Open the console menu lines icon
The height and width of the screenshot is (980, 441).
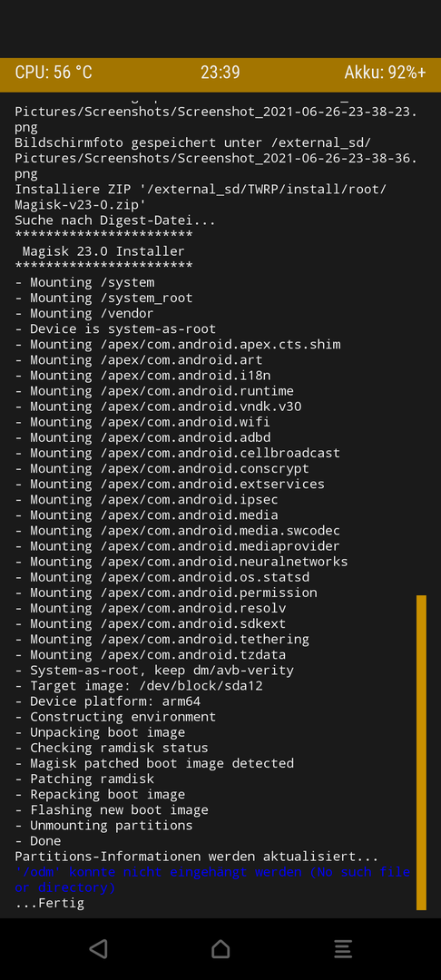342,949
